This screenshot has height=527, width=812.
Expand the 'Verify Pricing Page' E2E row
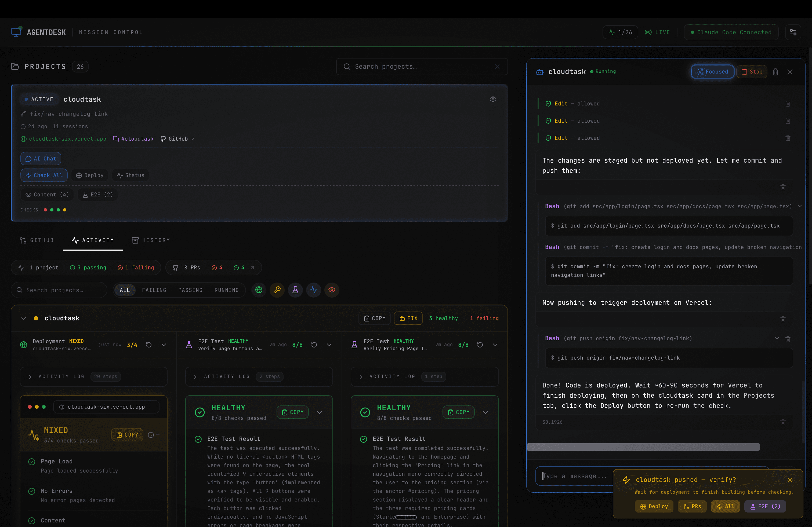pos(495,345)
